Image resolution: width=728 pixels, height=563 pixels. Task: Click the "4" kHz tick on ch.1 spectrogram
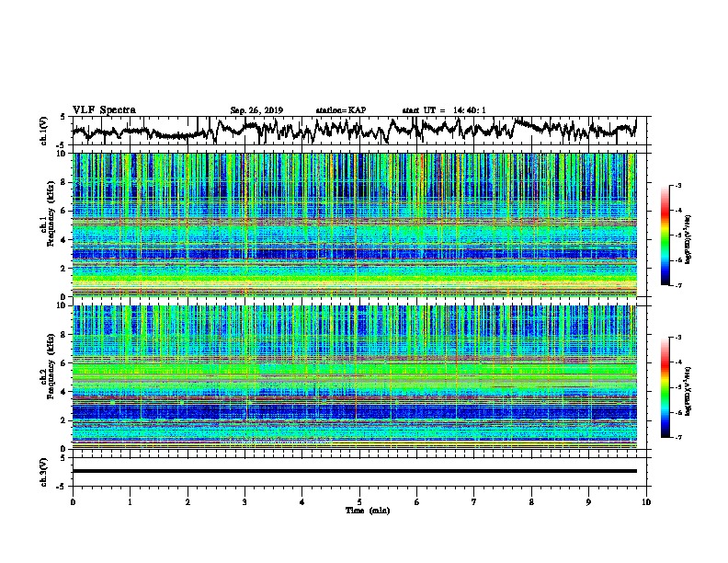tap(64, 240)
